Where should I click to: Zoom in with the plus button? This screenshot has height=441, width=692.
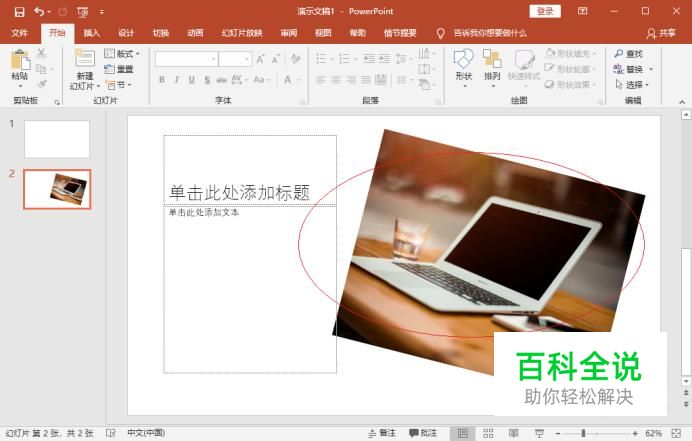pyautogui.click(x=635, y=433)
